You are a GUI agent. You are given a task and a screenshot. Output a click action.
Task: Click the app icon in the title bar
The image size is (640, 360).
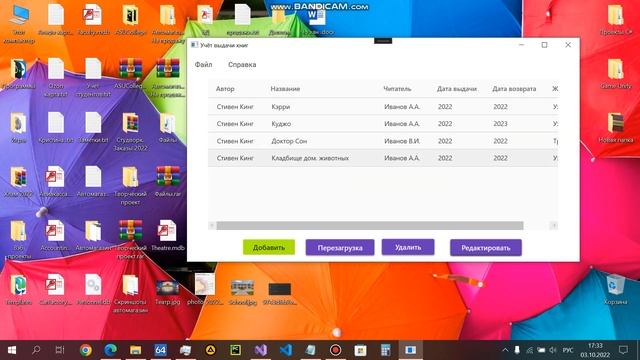pos(194,45)
